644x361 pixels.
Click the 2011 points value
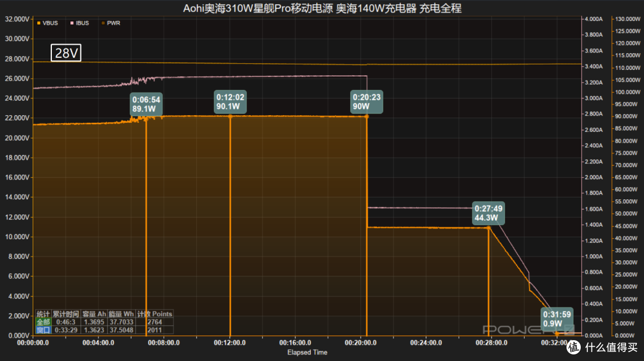pos(154,330)
